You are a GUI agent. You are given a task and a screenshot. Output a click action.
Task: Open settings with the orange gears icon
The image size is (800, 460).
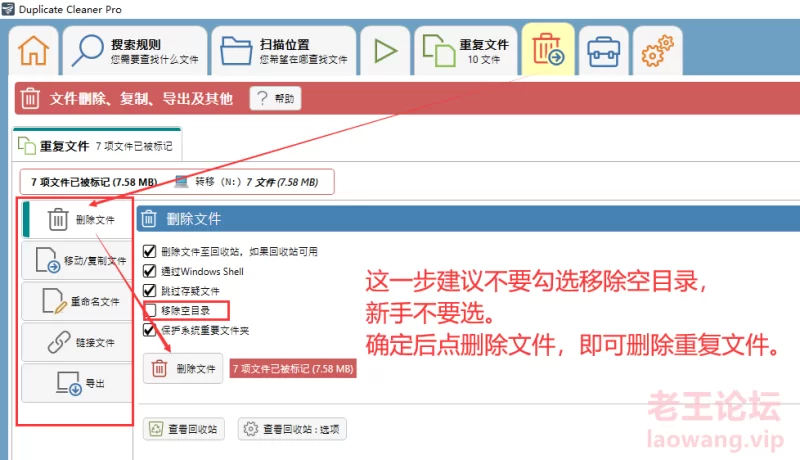tap(658, 50)
